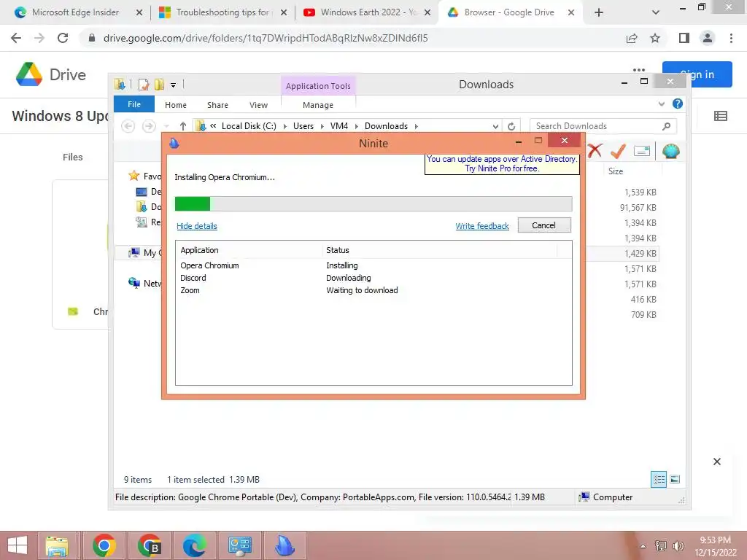
Task: Select Discord row in Ninite list
Action: coord(373,278)
